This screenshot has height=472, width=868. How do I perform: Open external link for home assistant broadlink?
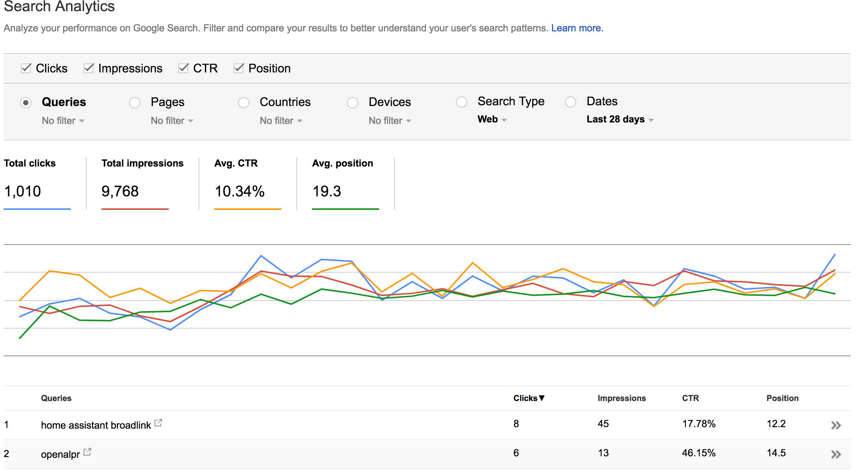158,423
